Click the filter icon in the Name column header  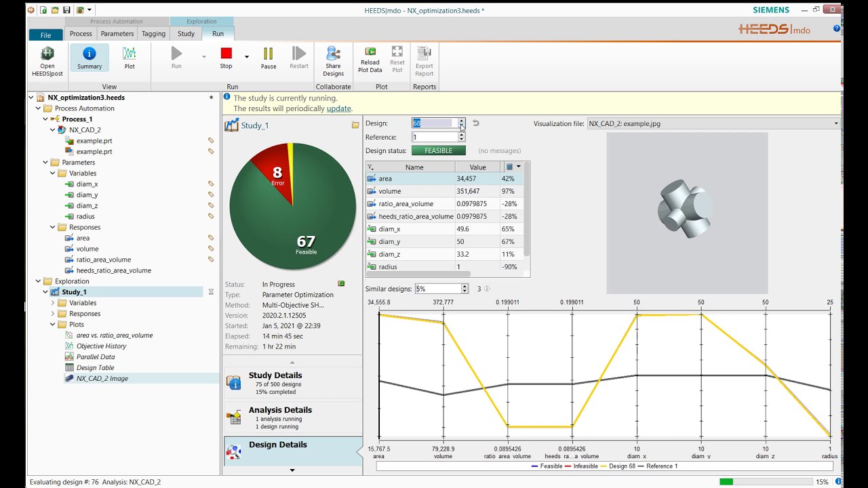click(x=370, y=167)
